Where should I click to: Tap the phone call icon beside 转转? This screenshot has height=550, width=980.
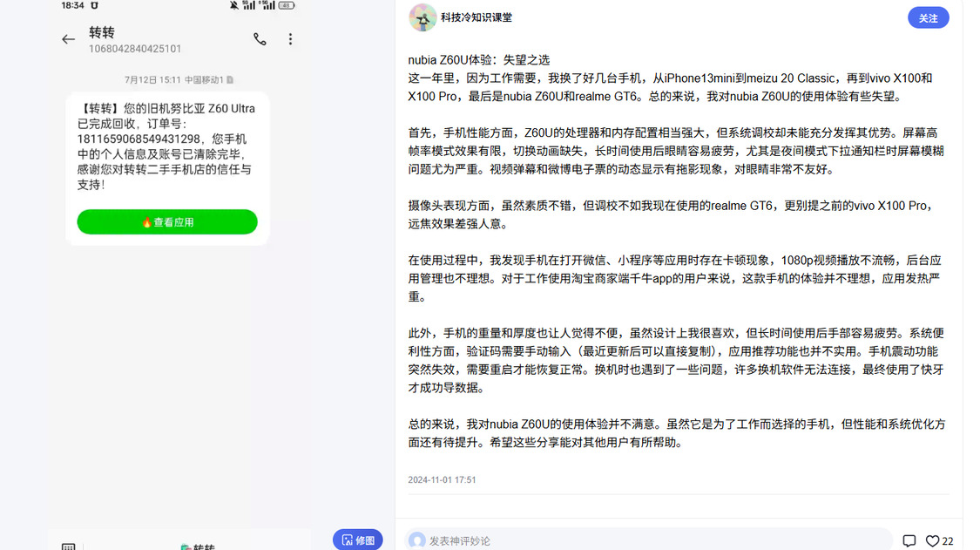(x=260, y=39)
